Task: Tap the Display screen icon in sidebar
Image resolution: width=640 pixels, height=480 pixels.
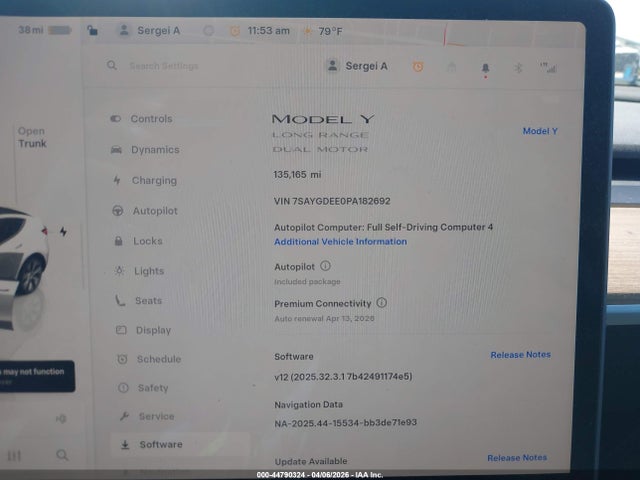Action: tap(121, 330)
